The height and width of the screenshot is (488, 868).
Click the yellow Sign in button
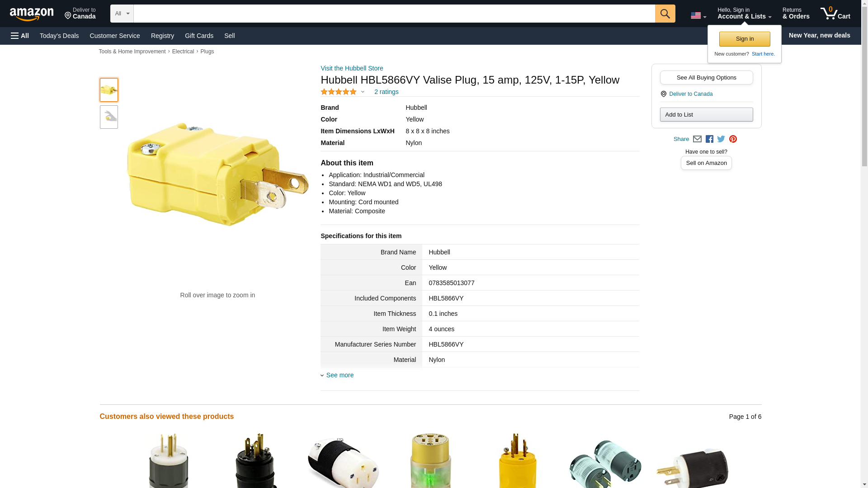point(745,39)
